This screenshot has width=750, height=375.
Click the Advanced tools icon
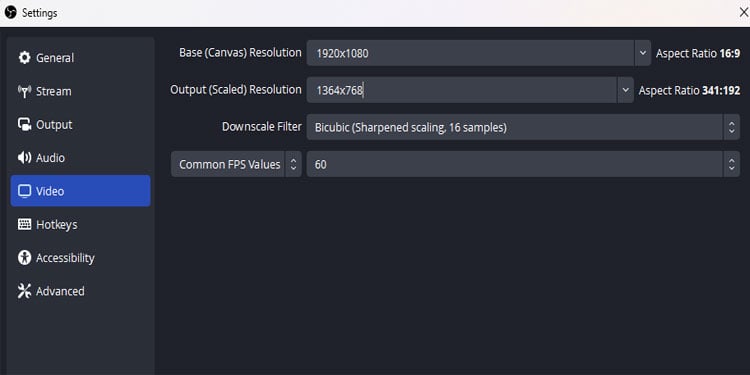[x=24, y=291]
